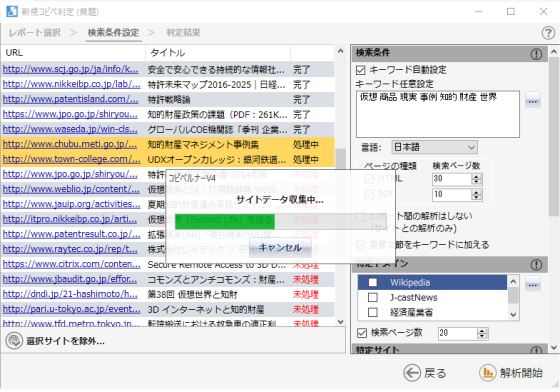This screenshot has width=560, height=392.
Task: Click the PDF page count field 10
Action: pyautogui.click(x=452, y=195)
